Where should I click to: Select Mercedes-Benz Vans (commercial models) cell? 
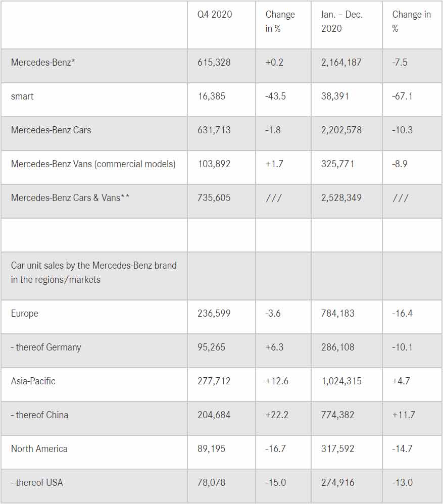(x=93, y=164)
